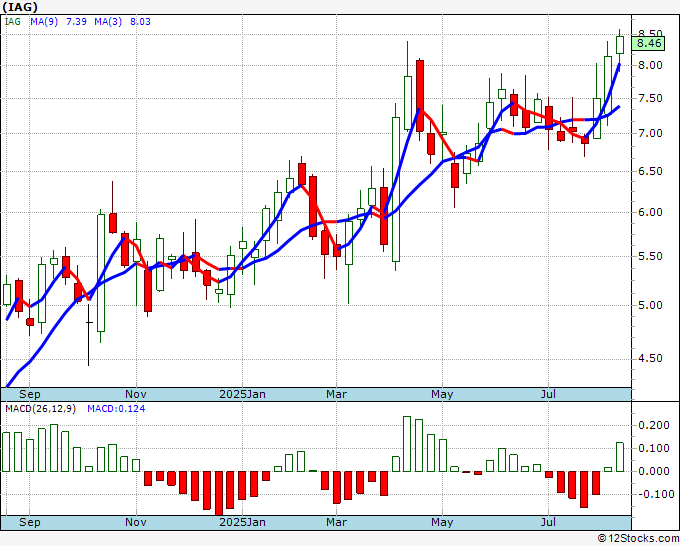Click the Sep label on price chart axis
The height and width of the screenshot is (546, 680).
[29, 394]
